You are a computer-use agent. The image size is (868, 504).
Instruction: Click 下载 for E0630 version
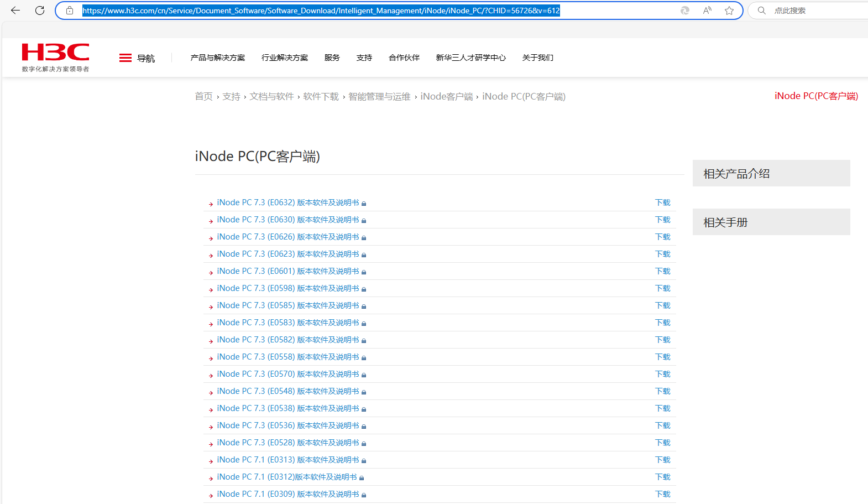(x=663, y=220)
